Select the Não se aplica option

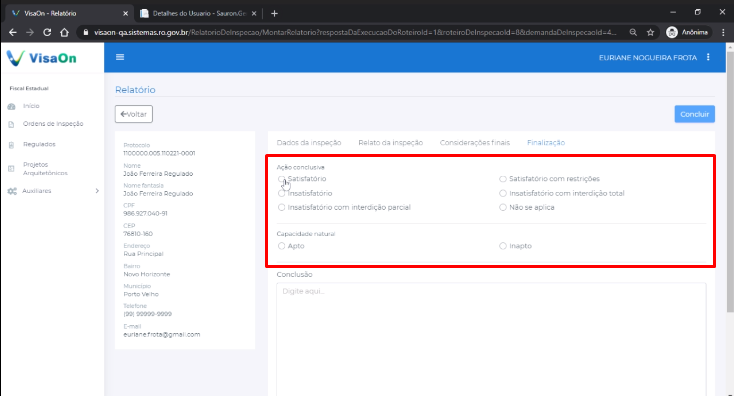503,207
